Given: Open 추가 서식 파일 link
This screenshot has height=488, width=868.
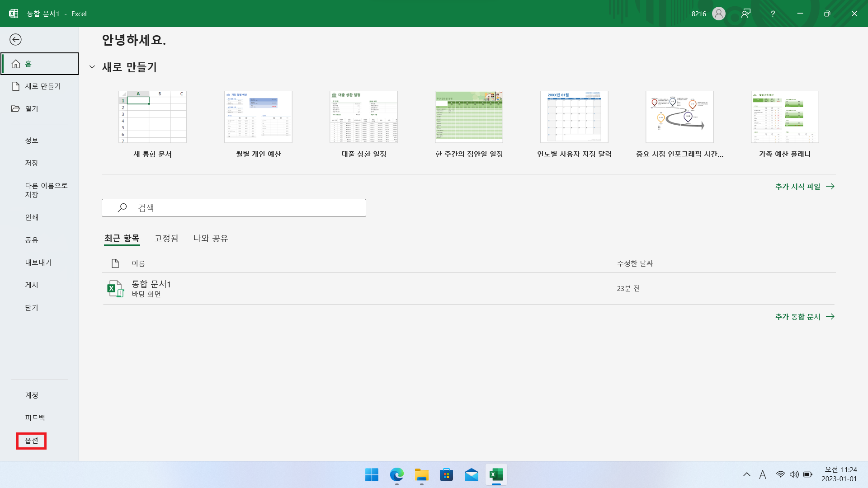Looking at the screenshot, I should [804, 187].
